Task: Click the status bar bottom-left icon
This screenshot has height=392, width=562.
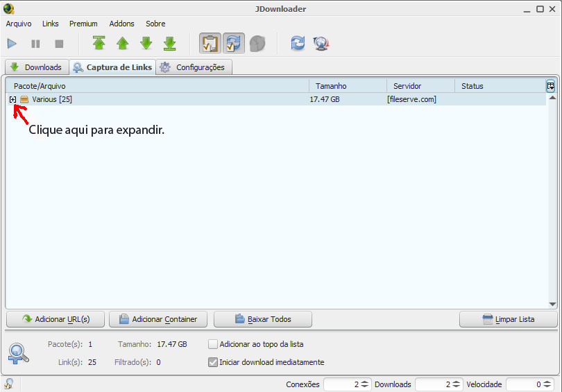Action: click(9, 384)
